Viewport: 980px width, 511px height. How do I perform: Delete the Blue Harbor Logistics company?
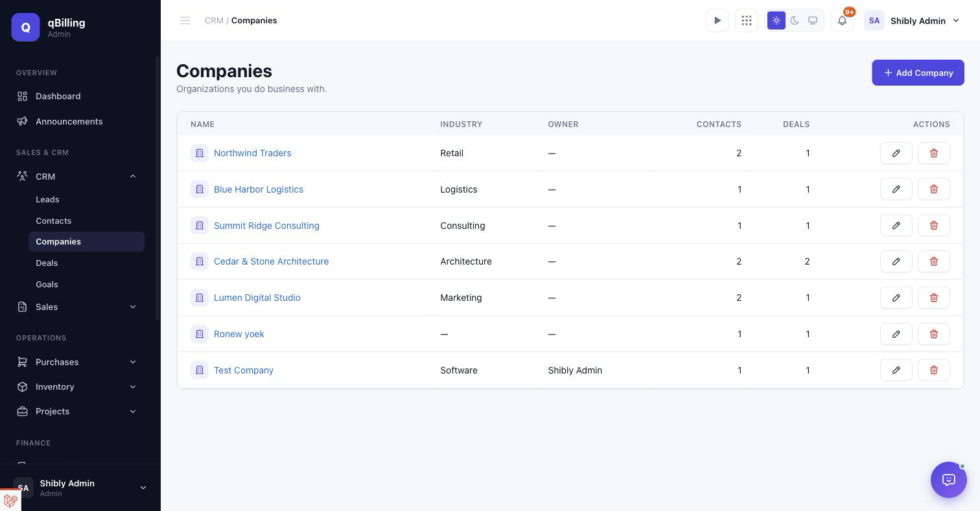tap(933, 189)
